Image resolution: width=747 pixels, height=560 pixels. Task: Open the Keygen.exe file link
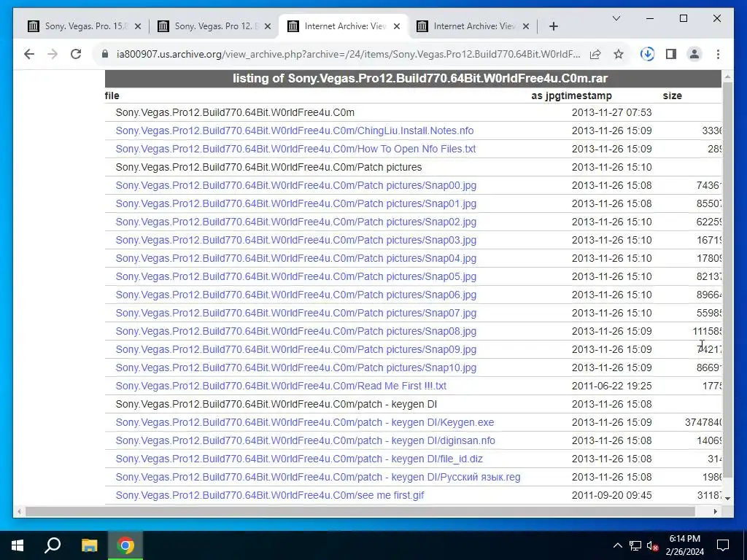305,422
